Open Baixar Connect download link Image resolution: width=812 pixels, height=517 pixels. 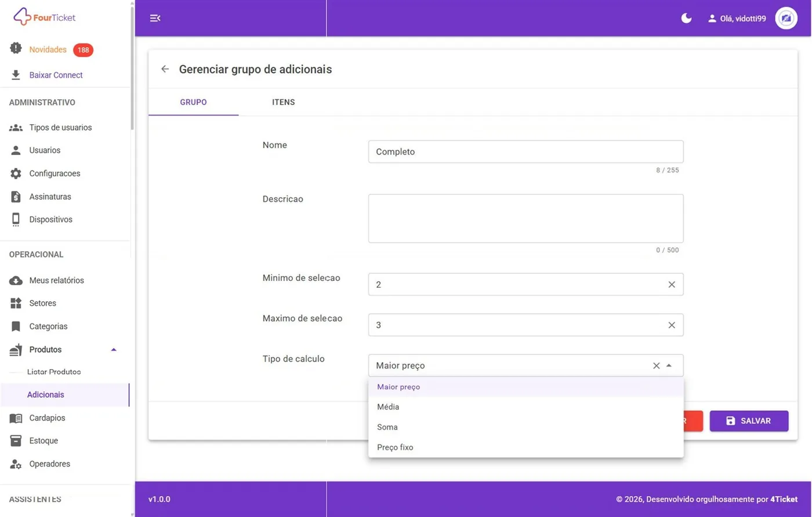click(x=56, y=75)
